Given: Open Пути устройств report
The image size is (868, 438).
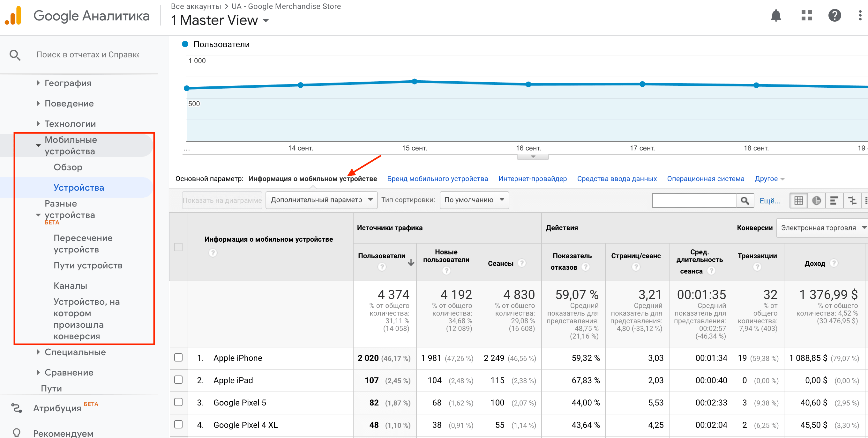Looking at the screenshot, I should pyautogui.click(x=88, y=266).
